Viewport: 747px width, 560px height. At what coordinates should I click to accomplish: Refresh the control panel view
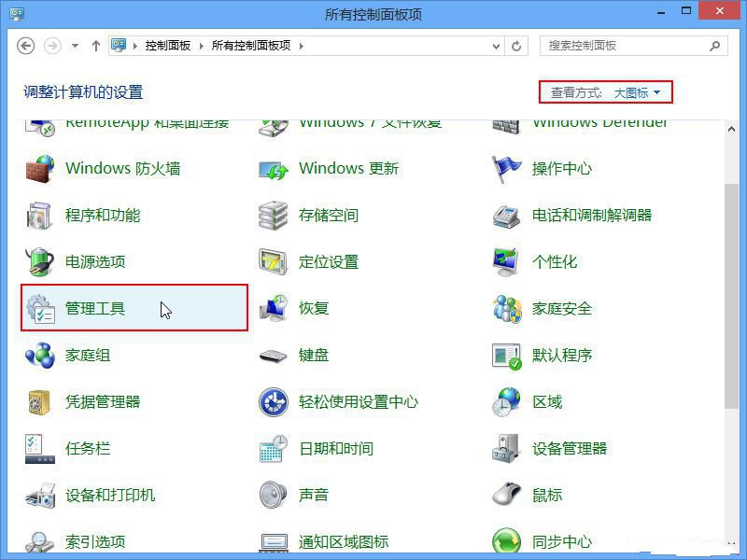click(516, 46)
